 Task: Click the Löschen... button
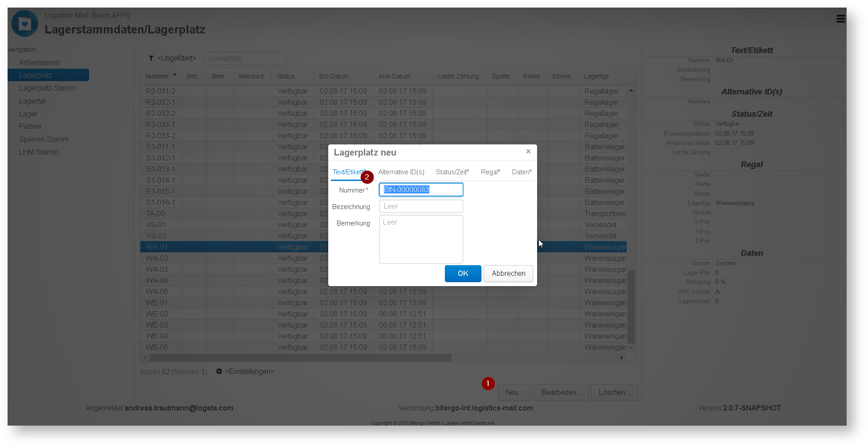tap(615, 393)
